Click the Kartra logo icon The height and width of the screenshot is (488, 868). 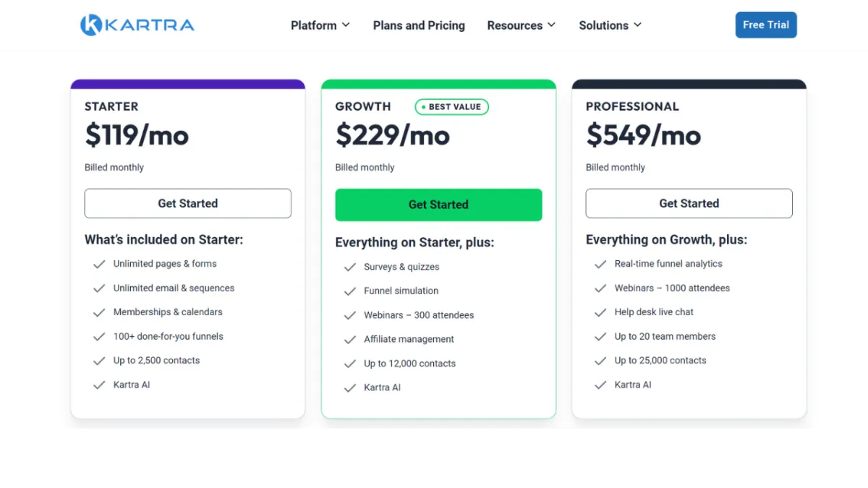coord(91,25)
